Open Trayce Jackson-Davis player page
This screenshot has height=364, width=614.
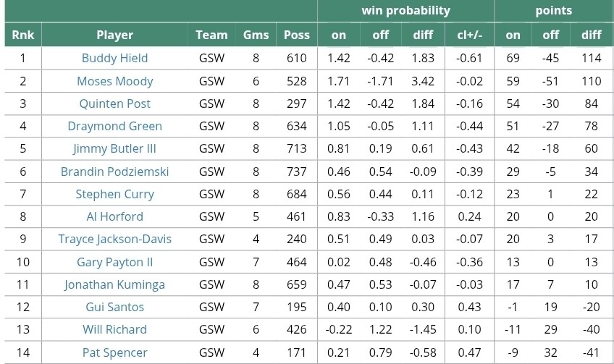pos(114,239)
